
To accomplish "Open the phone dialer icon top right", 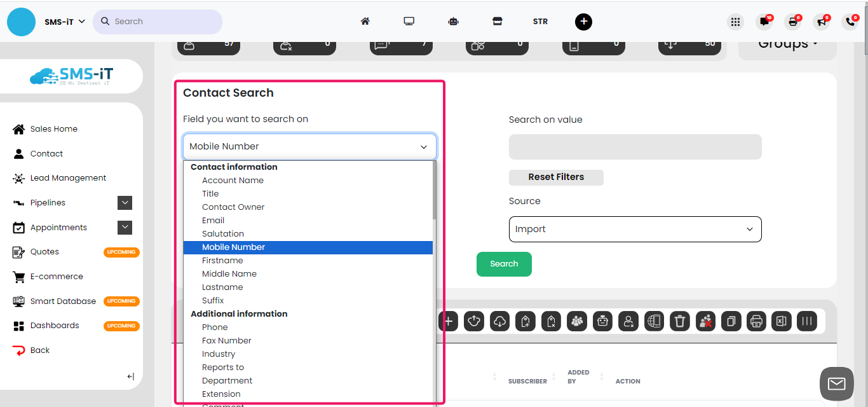I will tap(850, 21).
